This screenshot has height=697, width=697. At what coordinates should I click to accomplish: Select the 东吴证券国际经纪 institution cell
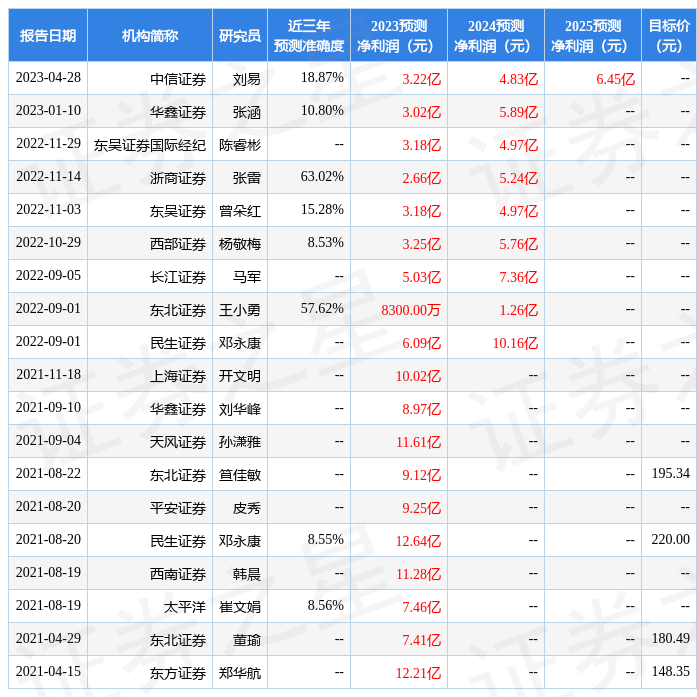coord(150,145)
